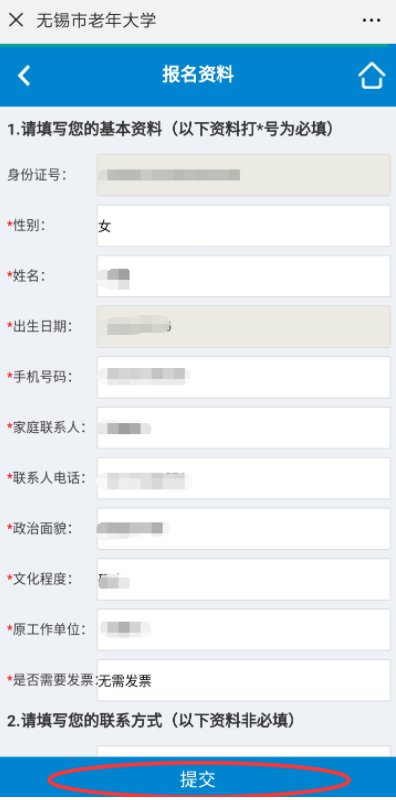Viewport: 396px width, 800px height.
Task: Click the 报名资料 page title
Action: click(198, 74)
